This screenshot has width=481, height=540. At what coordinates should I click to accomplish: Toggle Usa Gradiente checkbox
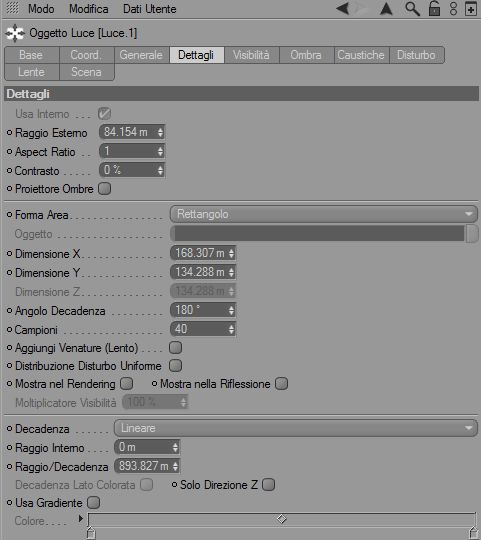93,502
